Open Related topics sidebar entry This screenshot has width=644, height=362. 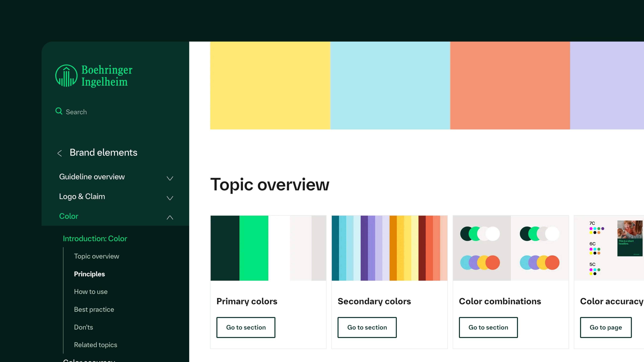point(96,345)
